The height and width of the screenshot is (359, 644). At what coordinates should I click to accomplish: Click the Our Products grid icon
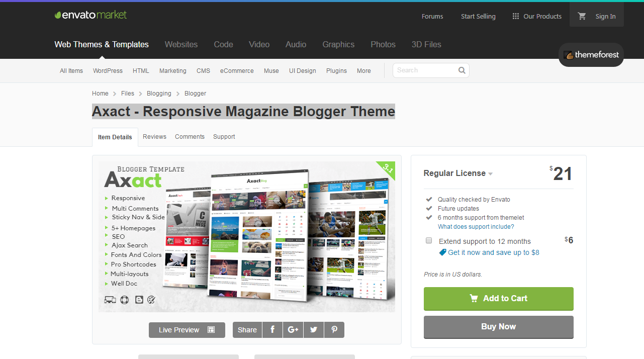point(515,16)
